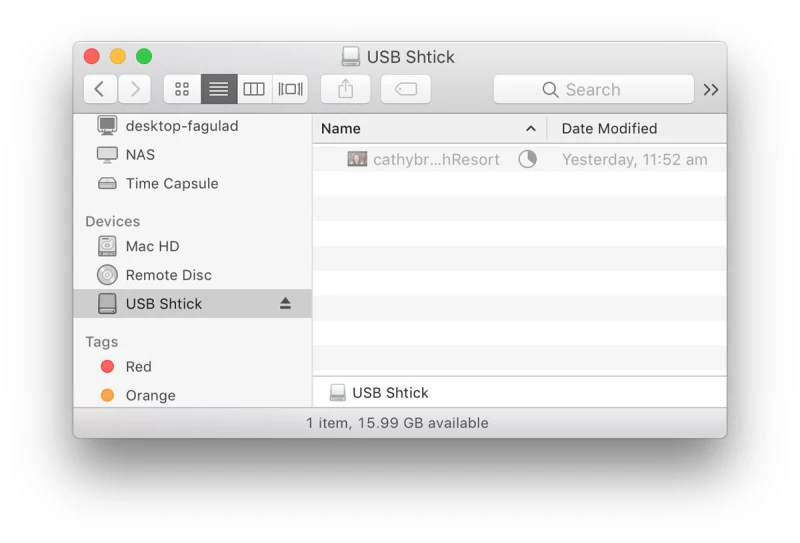This screenshot has width=800, height=543.
Task: Click the Edit Tags toolbar button
Action: [x=406, y=89]
